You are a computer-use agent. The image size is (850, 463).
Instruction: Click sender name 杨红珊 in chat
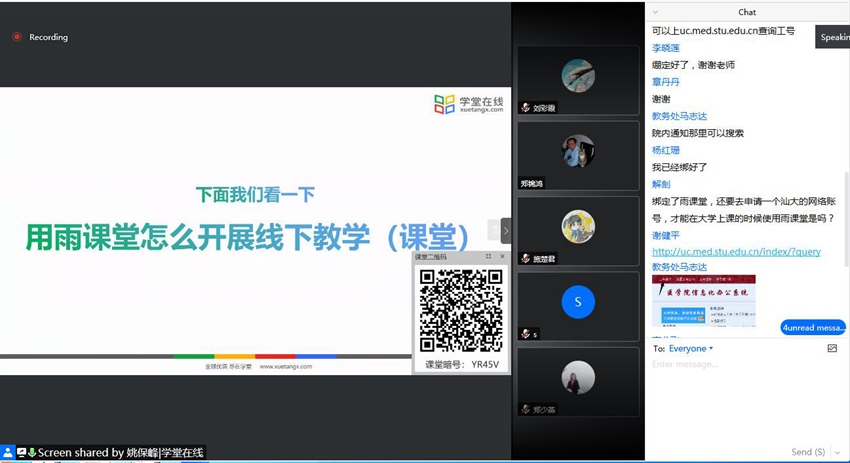click(x=666, y=150)
